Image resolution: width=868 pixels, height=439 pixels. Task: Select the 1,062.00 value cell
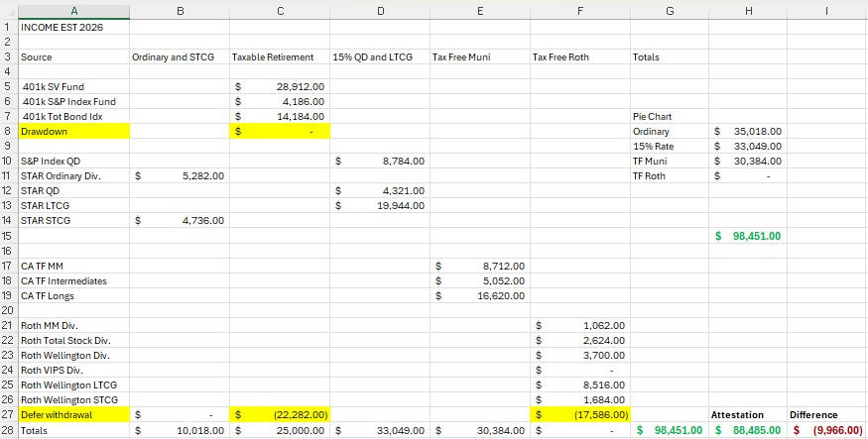pos(580,326)
